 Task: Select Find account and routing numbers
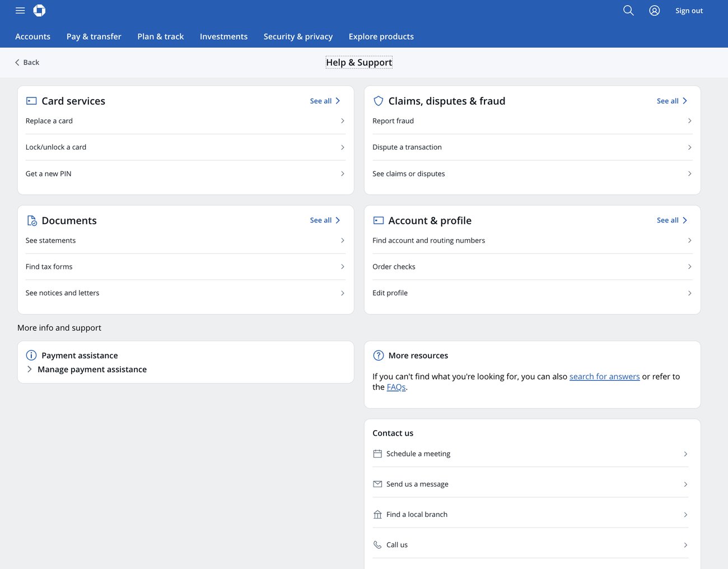coord(532,240)
